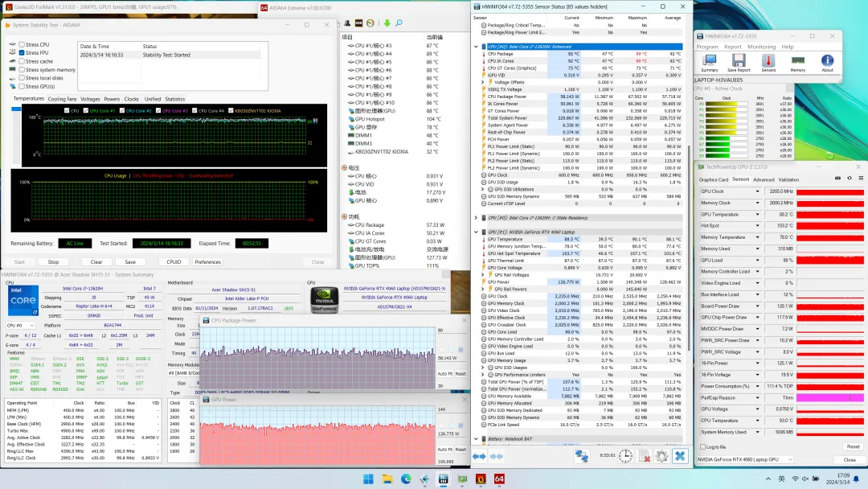Image resolution: width=868 pixels, height=489 pixels.
Task: Click the Save Report floppy icon
Action: [739, 63]
